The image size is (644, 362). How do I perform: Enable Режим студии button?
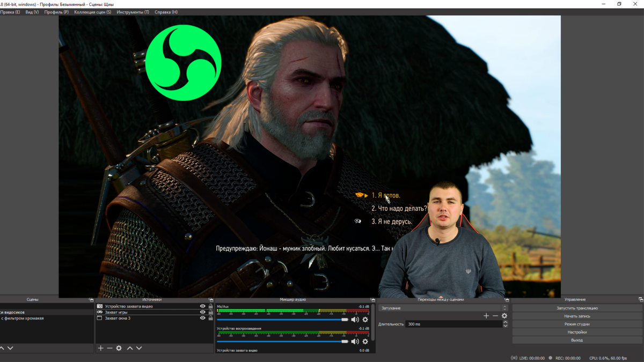577,324
